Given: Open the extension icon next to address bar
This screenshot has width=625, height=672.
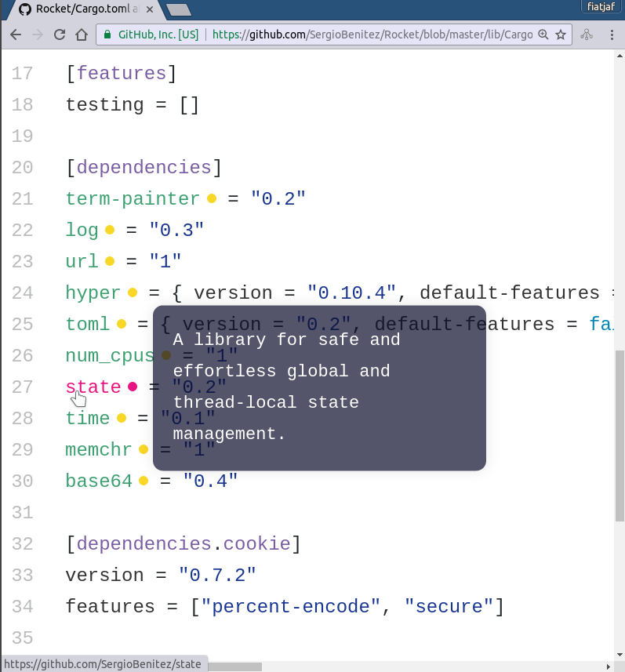Looking at the screenshot, I should pos(587,35).
